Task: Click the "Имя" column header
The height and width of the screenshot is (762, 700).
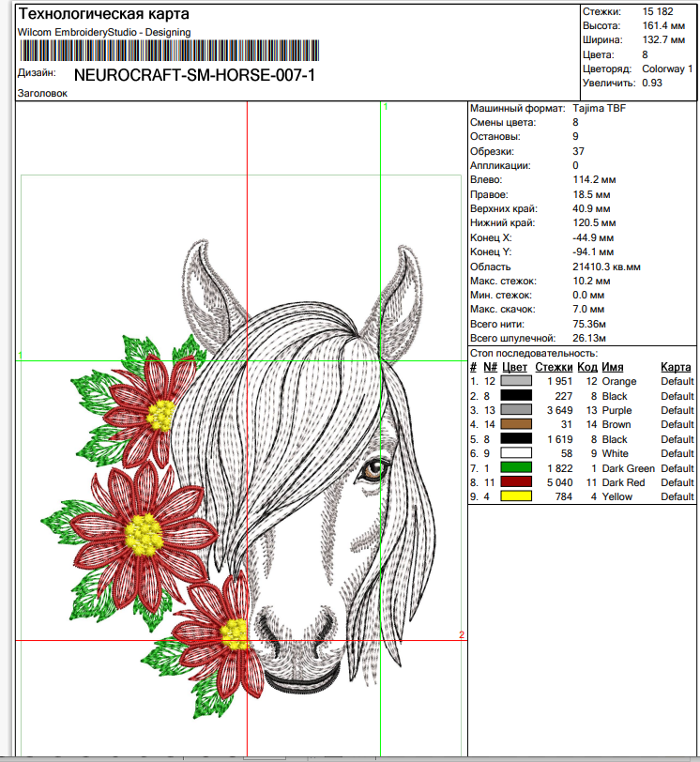Action: click(x=613, y=367)
